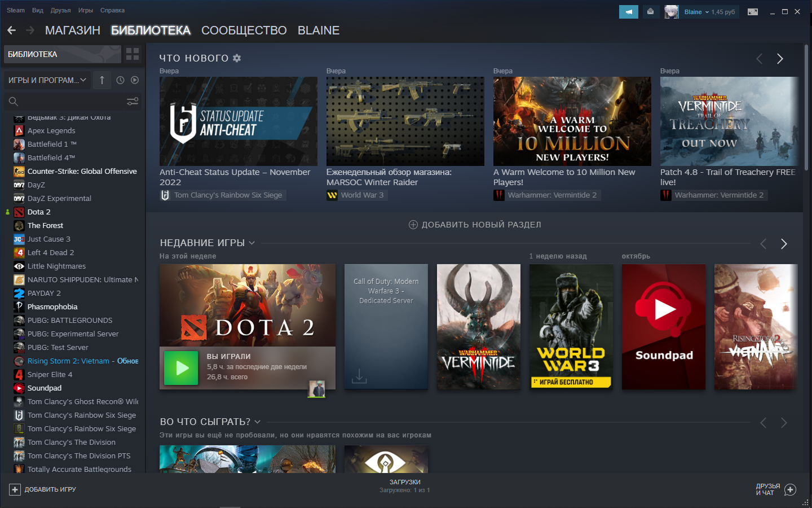Expand the Recent Games section dropdown
Viewport: 812px width, 508px height.
pyautogui.click(x=251, y=243)
